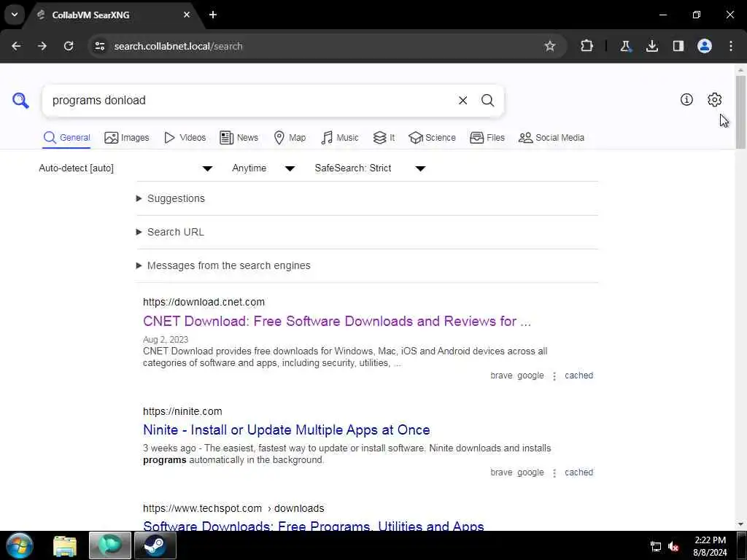Open Chrome three-dot menu
Viewport: 747px width, 560px height.
(x=731, y=46)
